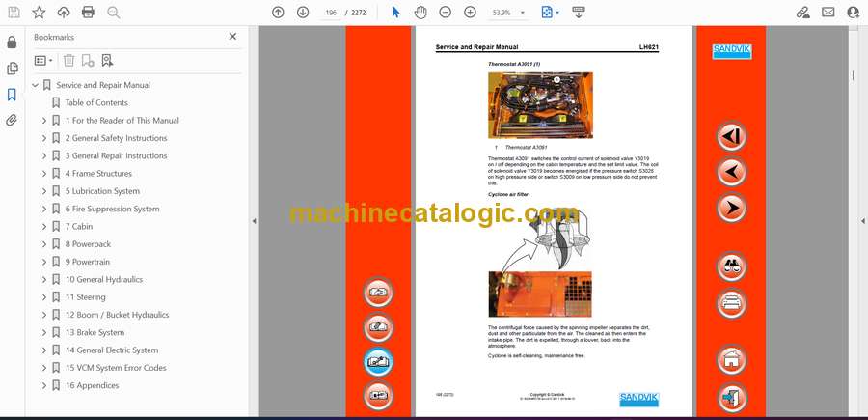Expand 14 General Electric System bookmark

[44, 350]
